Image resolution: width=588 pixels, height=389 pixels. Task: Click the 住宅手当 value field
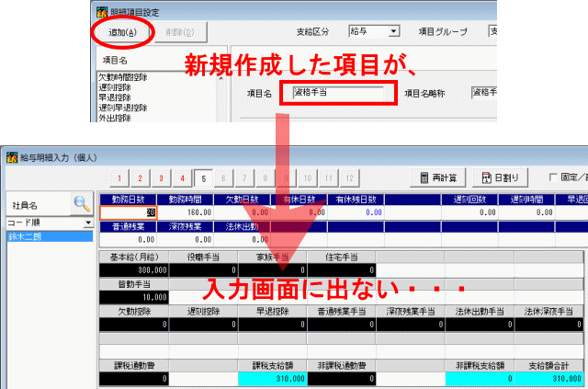pyautogui.click(x=341, y=270)
